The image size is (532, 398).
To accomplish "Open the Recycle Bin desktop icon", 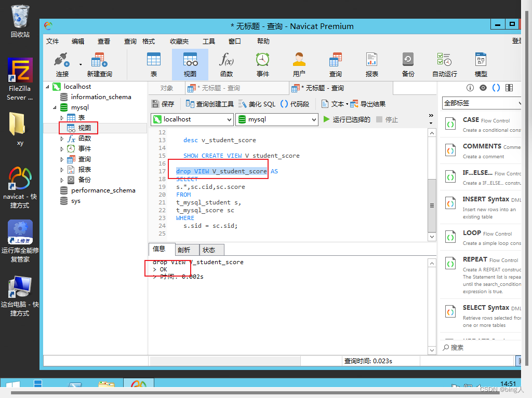I will click(20, 21).
